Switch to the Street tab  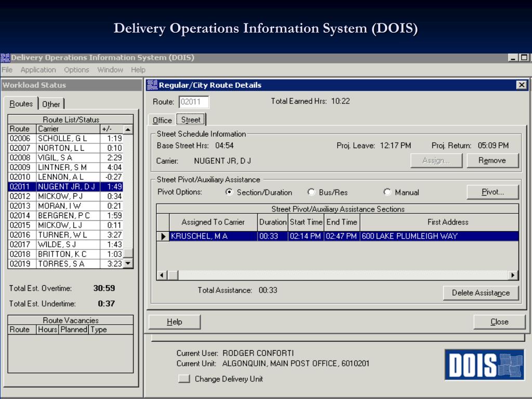[x=191, y=120]
